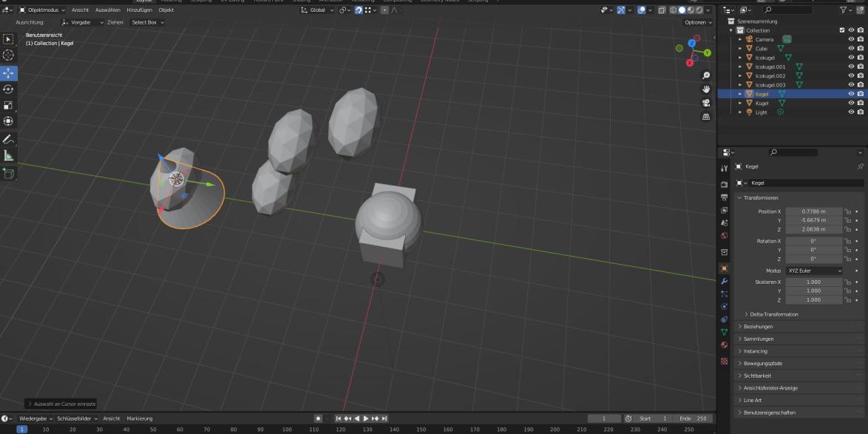Viewport: 868px width, 434px height.
Task: Select the Add Cube tool
Action: pos(8,173)
